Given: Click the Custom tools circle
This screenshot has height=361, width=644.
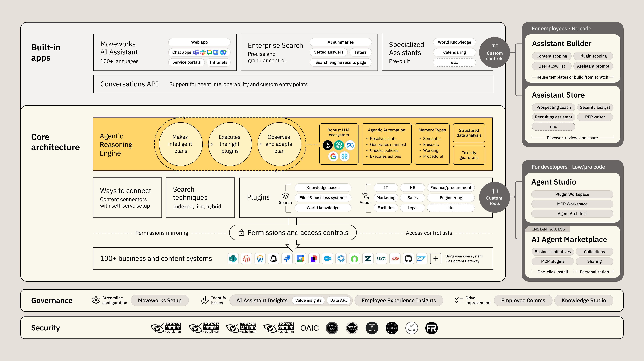Looking at the screenshot, I should pos(494,197).
